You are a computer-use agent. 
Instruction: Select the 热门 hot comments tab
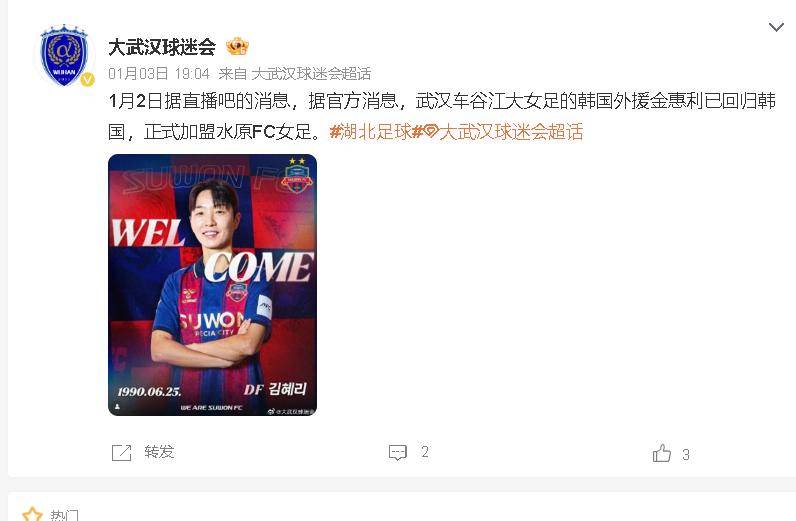[64, 515]
